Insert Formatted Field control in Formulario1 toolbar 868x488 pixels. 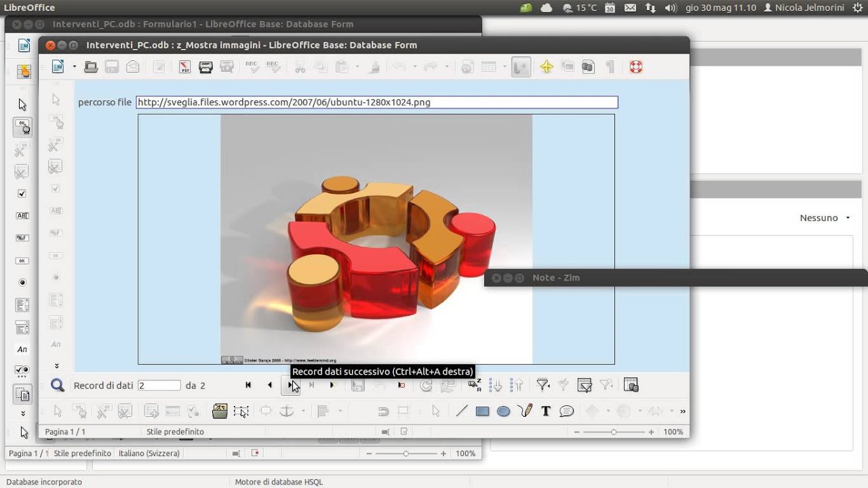point(22,238)
